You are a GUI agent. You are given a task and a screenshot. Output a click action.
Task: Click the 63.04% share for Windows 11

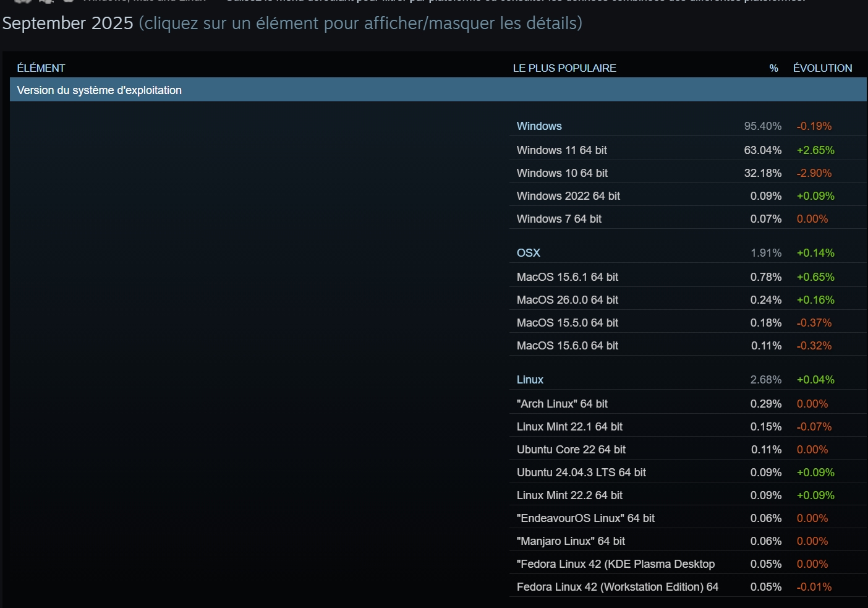point(763,150)
